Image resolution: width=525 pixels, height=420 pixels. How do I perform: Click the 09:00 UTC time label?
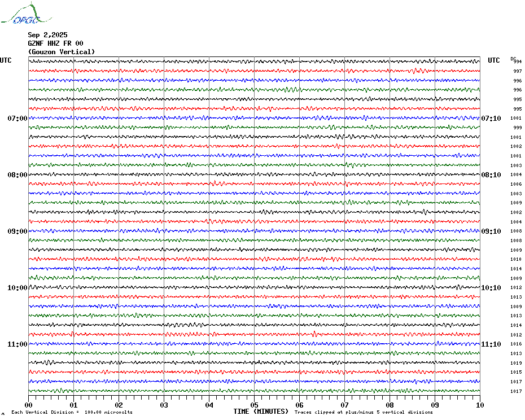tap(17, 231)
